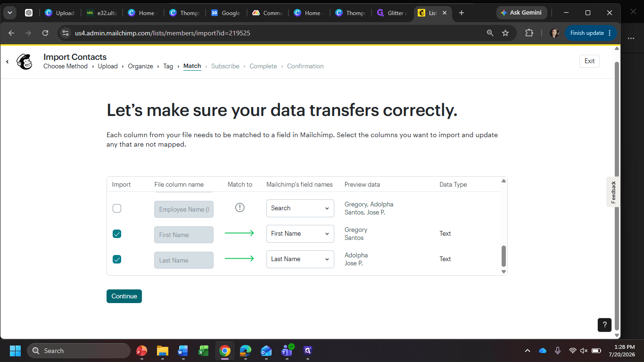Open the help question mark button
Screen dimensions: 644x362
click(x=605, y=325)
